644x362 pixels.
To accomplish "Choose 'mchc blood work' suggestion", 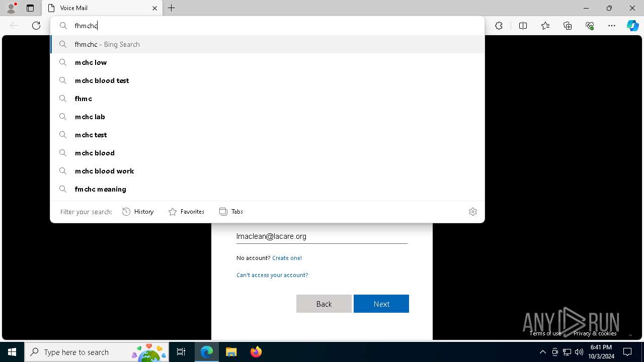I will (267, 171).
